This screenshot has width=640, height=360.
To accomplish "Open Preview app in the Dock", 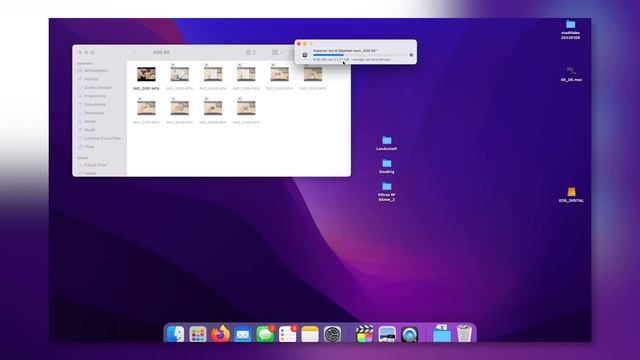I will (387, 334).
